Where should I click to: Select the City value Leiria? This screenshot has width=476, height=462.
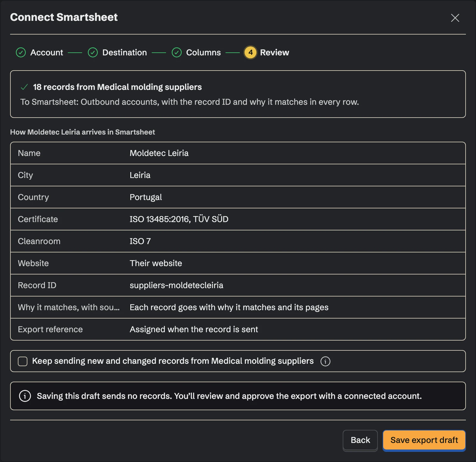pyautogui.click(x=140, y=175)
